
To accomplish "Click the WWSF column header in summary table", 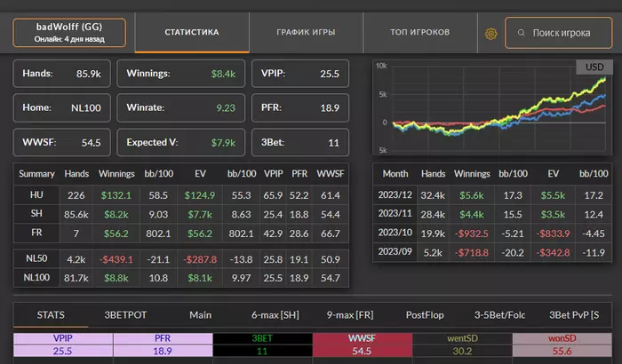I will click(330, 174).
